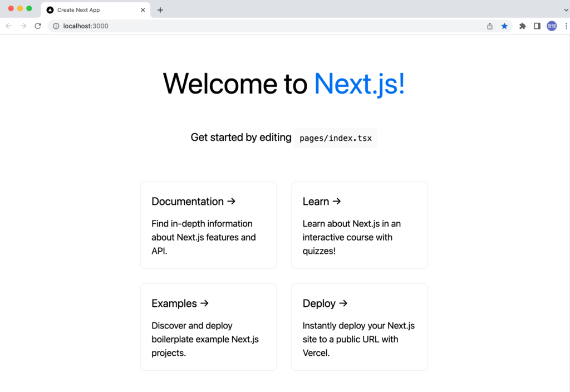Click the back navigation arrow
The height and width of the screenshot is (392, 570).
coord(8,26)
